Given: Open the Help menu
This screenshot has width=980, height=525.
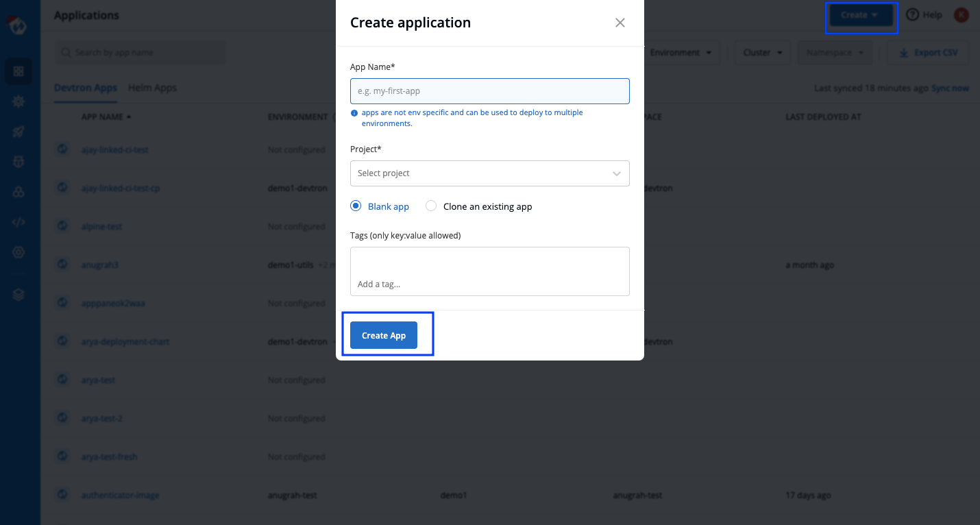Looking at the screenshot, I should (923, 14).
